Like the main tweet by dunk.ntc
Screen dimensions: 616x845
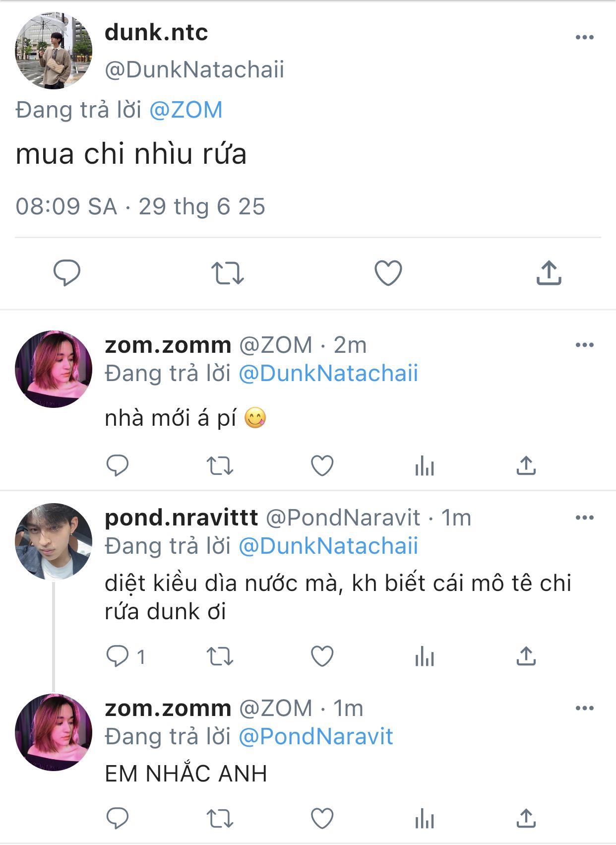point(388,273)
